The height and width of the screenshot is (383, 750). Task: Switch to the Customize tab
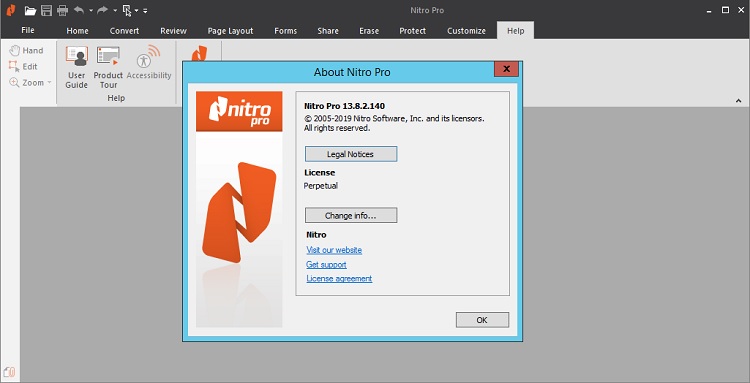(466, 31)
